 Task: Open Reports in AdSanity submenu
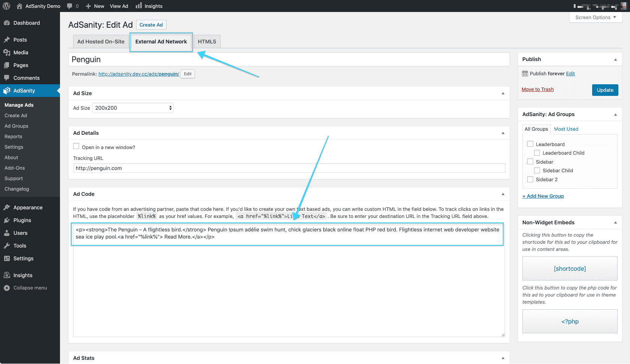tap(13, 136)
